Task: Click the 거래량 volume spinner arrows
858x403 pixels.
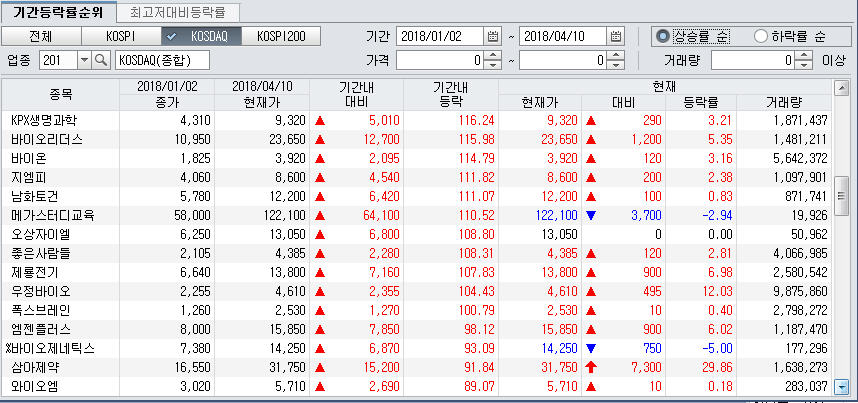Action: click(805, 60)
